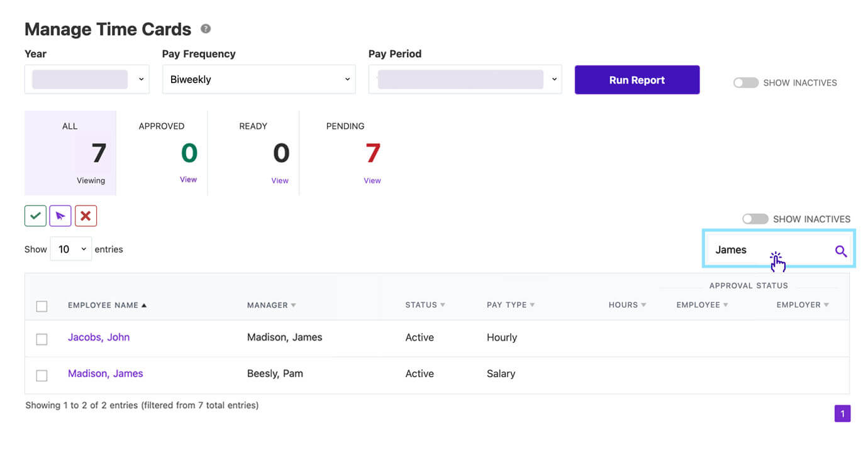This screenshot has width=868, height=462.
Task: Sort the table by Hours column
Action: 626,305
